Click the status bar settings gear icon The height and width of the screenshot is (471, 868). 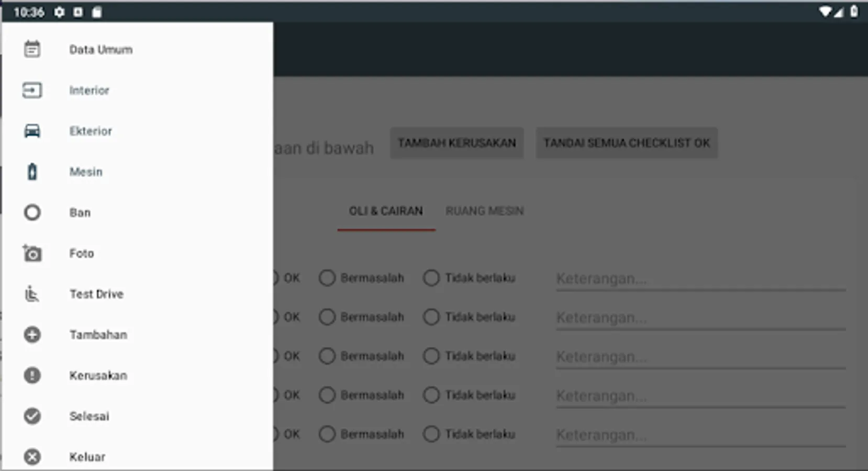click(59, 12)
